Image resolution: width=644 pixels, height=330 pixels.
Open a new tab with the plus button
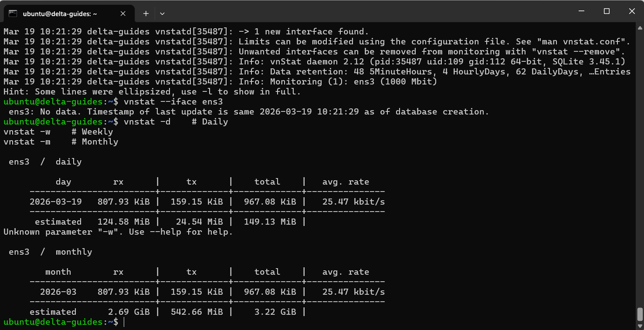click(146, 13)
